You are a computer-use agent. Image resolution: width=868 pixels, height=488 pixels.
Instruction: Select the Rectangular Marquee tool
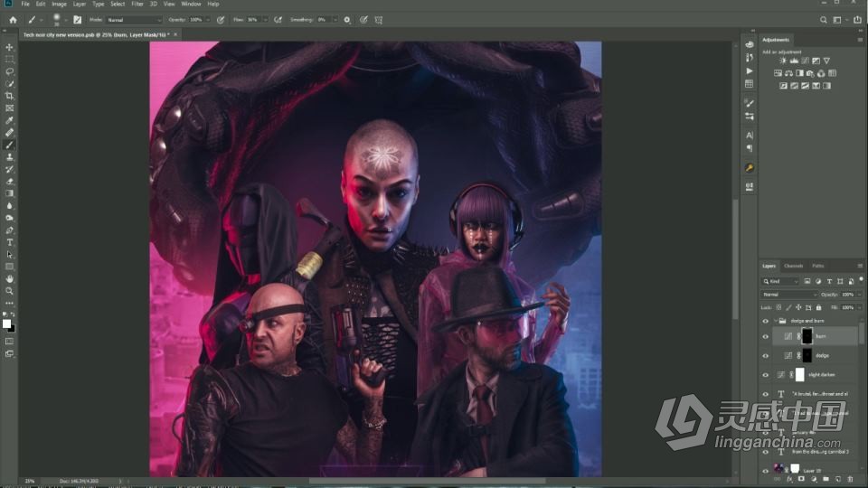point(9,60)
